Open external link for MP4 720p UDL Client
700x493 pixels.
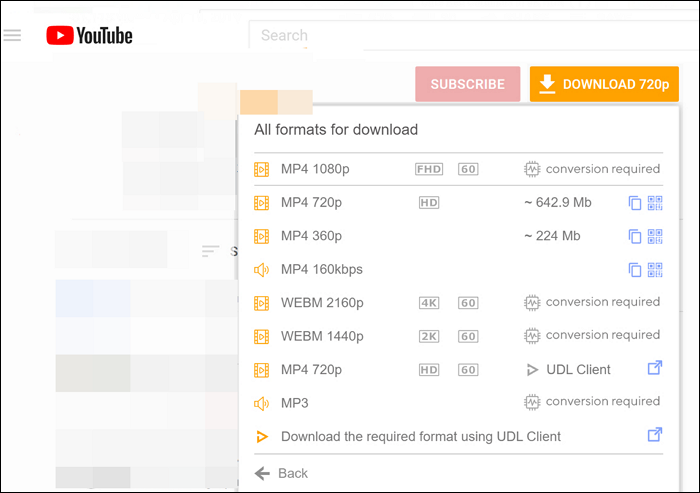click(655, 368)
